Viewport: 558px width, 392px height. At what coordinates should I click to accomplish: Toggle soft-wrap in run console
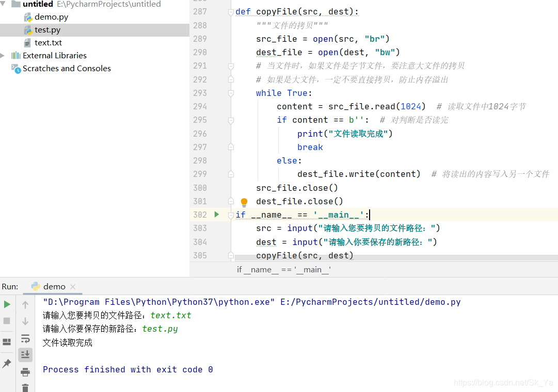[25, 338]
